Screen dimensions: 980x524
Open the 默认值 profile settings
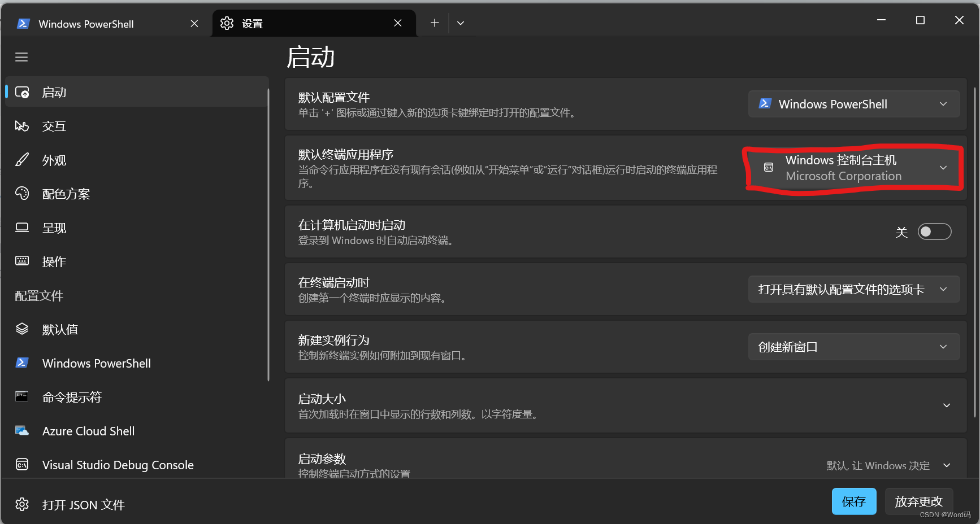pyautogui.click(x=137, y=329)
